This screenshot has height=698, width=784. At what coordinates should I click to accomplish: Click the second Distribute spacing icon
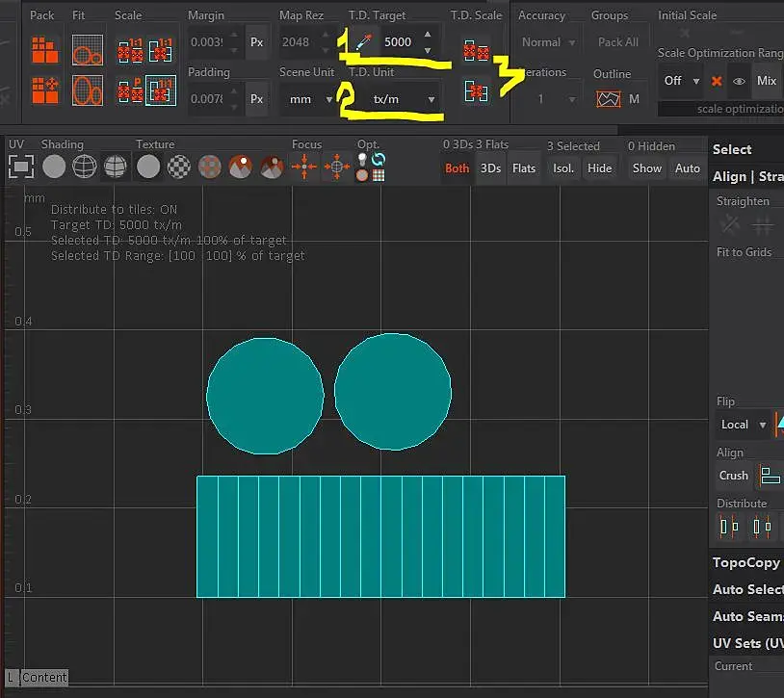pos(762,526)
